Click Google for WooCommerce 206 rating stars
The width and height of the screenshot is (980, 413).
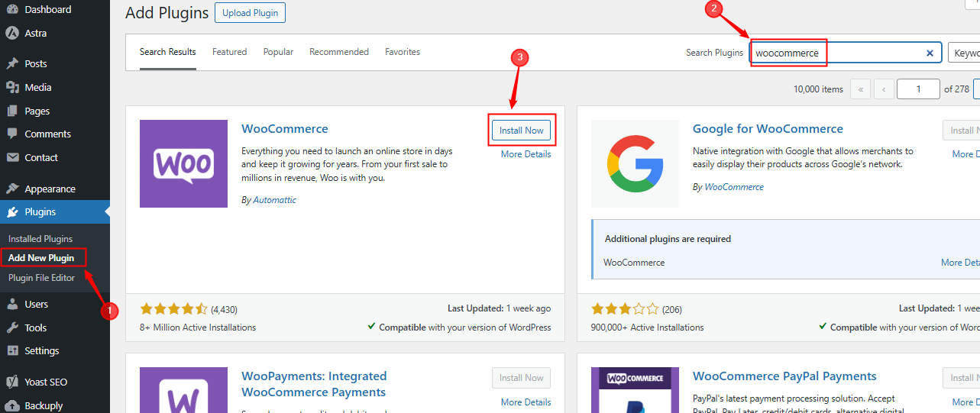pyautogui.click(x=625, y=309)
